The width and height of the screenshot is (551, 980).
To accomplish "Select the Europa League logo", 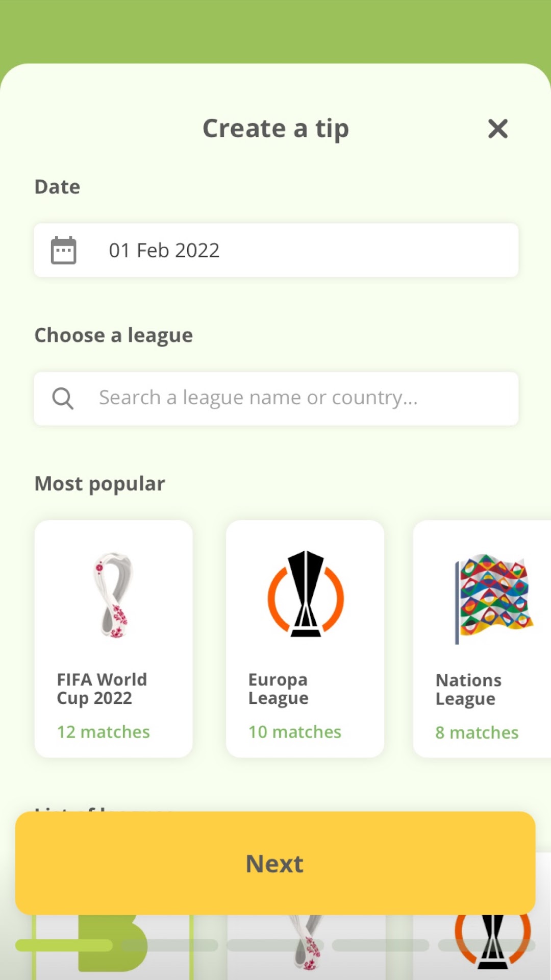I will tap(306, 594).
